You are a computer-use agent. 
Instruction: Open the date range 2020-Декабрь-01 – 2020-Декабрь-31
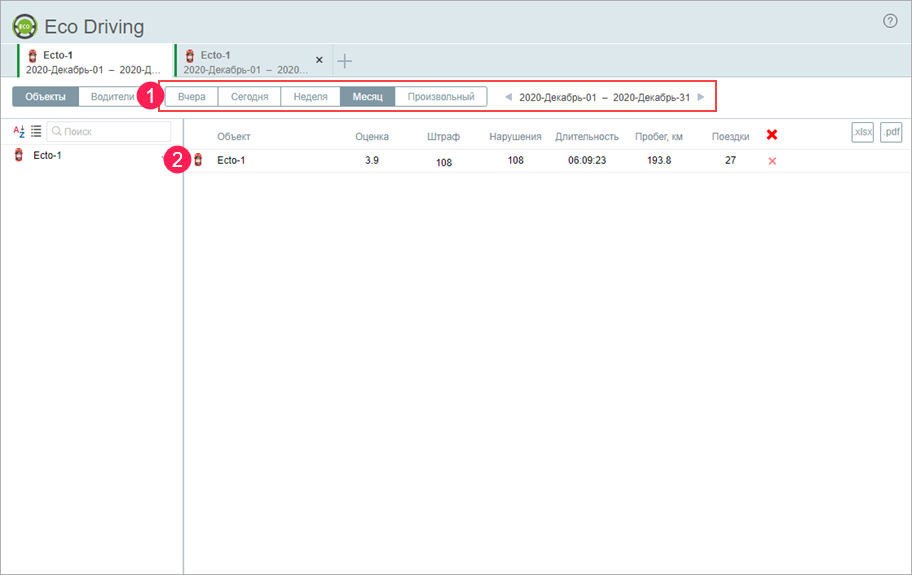click(604, 97)
